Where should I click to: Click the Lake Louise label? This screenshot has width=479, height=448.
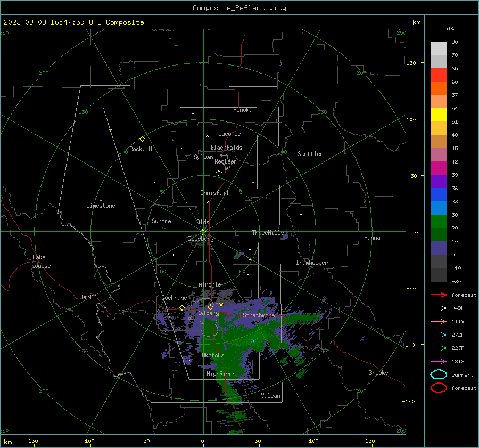tap(41, 262)
